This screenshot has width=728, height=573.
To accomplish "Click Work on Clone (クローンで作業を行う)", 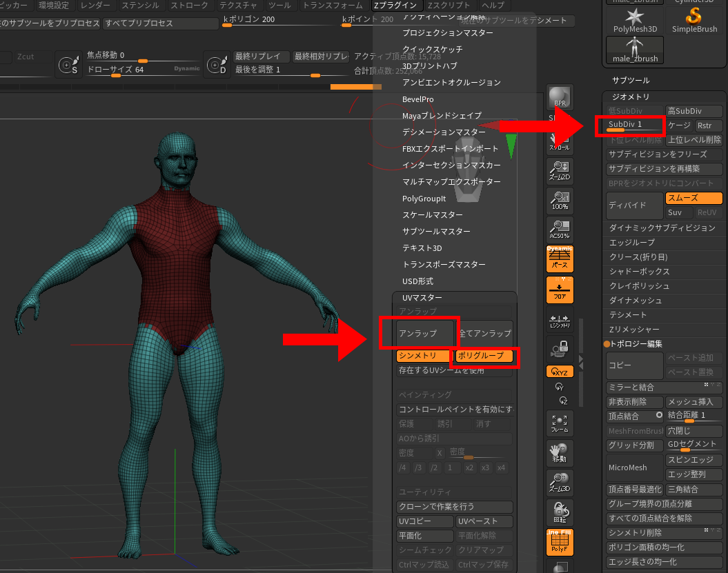I will [455, 507].
